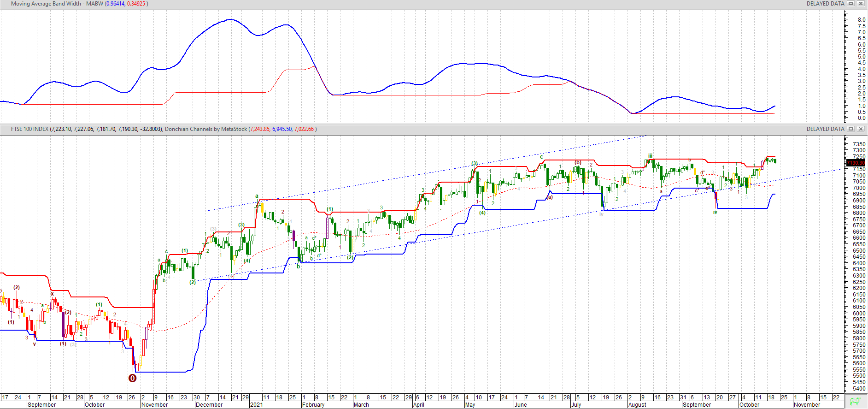Image resolution: width=868 pixels, height=409 pixels.
Task: Click July on the date axis
Action: click(576, 405)
